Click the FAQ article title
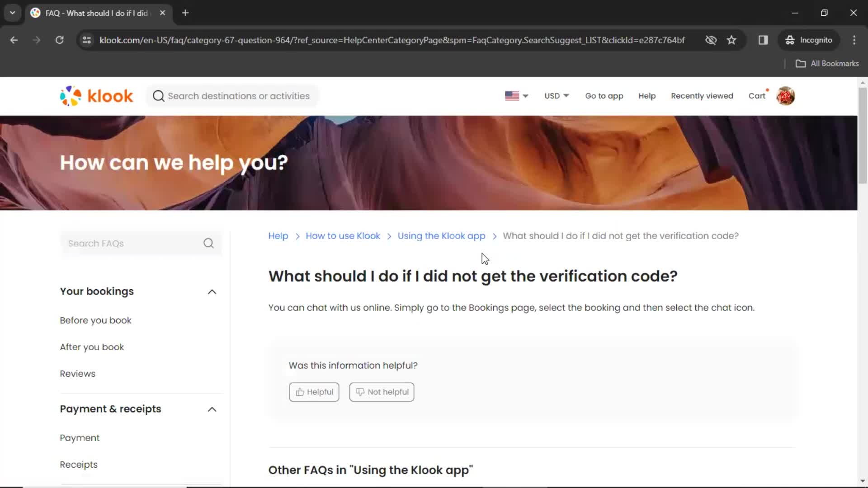The height and width of the screenshot is (488, 868). (x=473, y=276)
